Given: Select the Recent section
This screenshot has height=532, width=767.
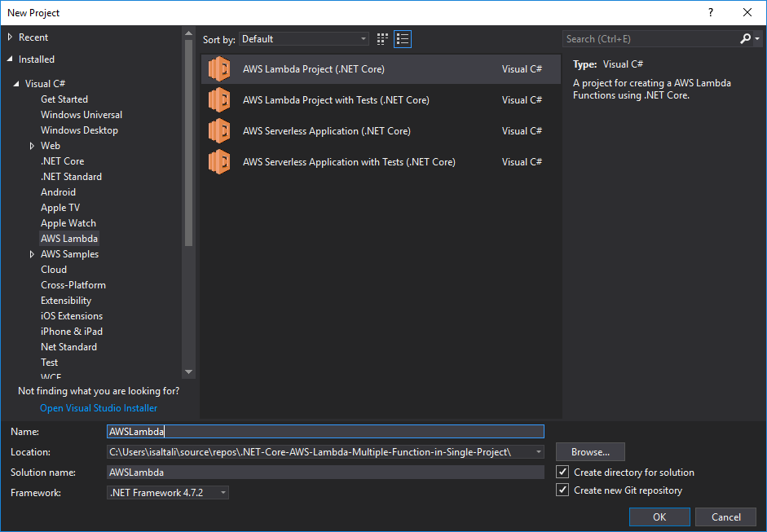Looking at the screenshot, I should click(33, 37).
